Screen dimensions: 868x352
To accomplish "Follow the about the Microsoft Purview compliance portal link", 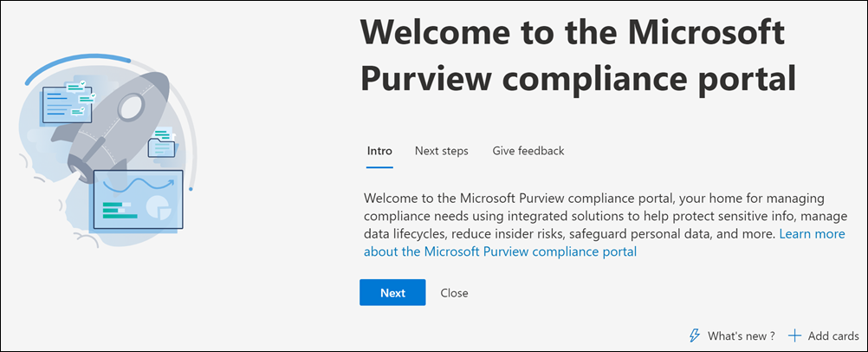I will coord(501,251).
